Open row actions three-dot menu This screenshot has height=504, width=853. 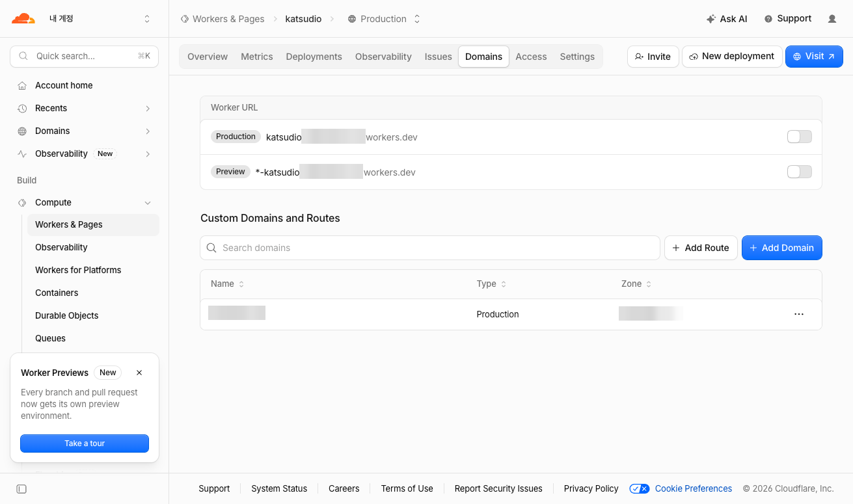click(x=799, y=314)
